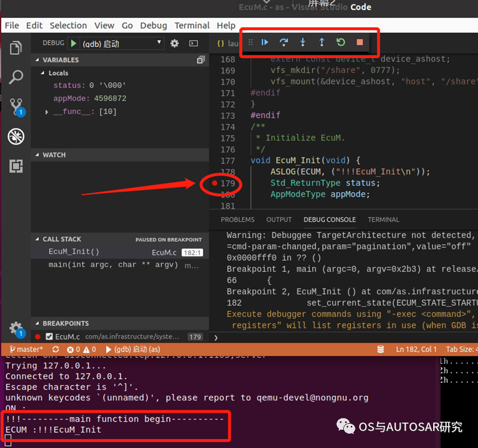Open the Extensions view in the activity bar
This screenshot has width=478, height=448.
[16, 166]
